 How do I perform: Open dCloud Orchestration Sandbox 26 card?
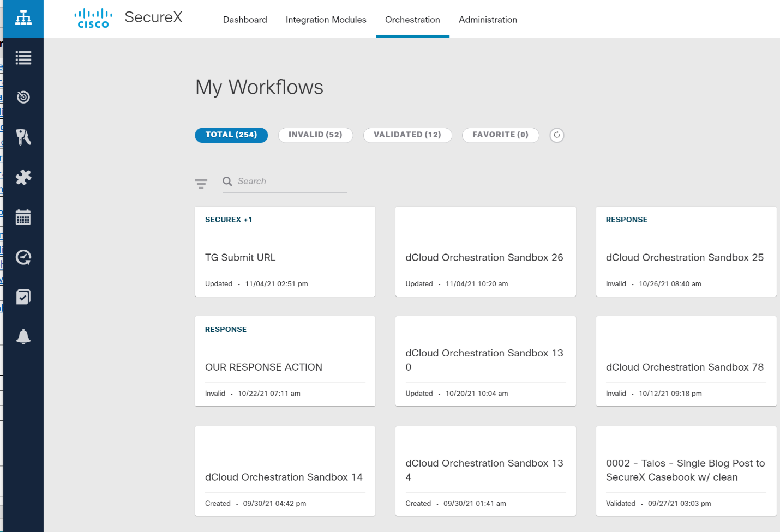click(x=485, y=252)
